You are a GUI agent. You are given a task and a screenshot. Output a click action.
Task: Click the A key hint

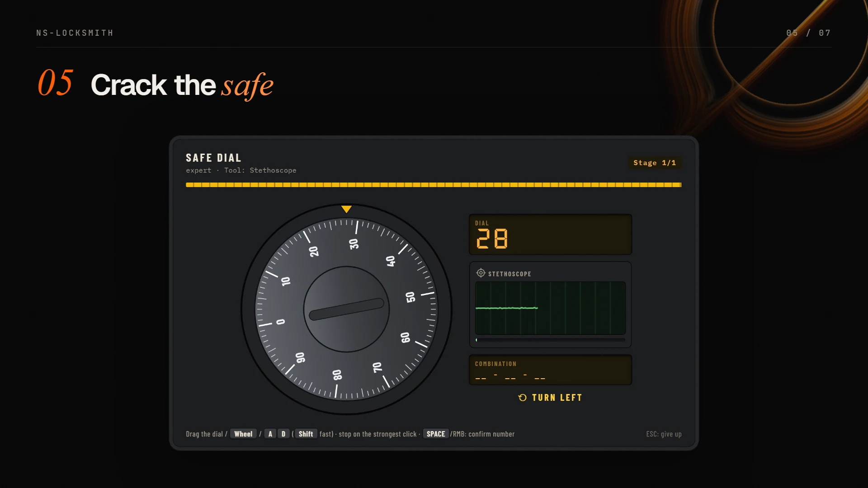[270, 434]
